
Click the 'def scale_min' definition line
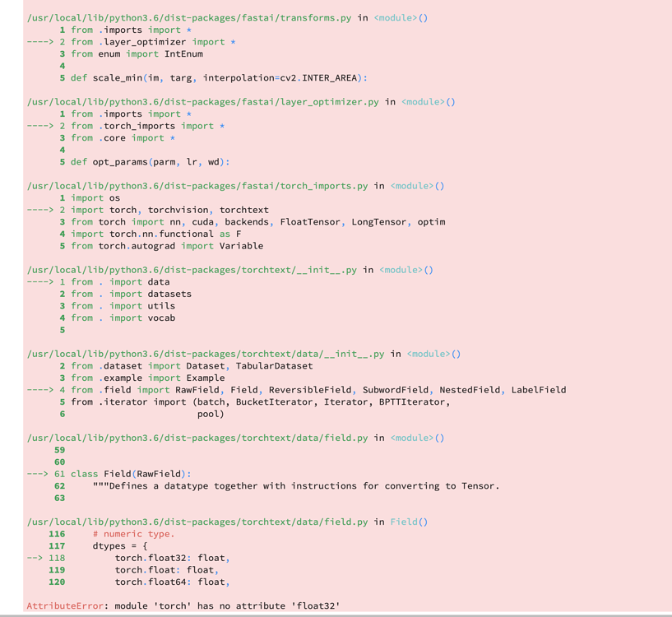[x=219, y=78]
